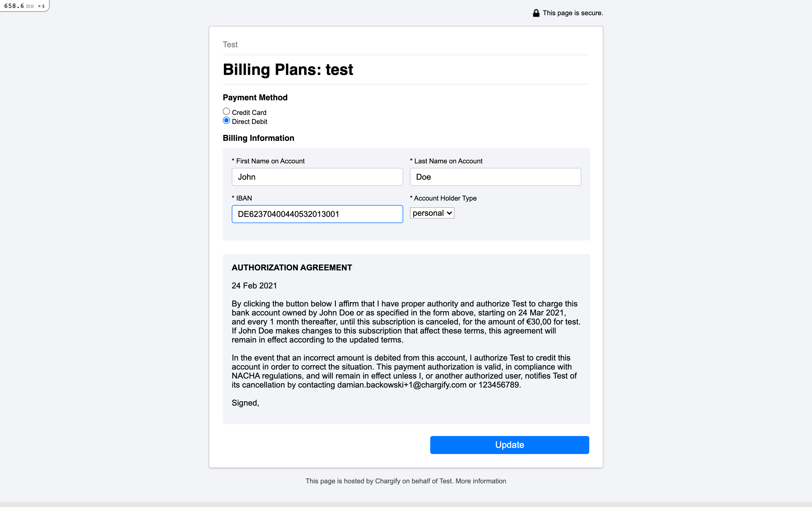Focus the IBAN input field
812x507 pixels.
[x=317, y=214]
